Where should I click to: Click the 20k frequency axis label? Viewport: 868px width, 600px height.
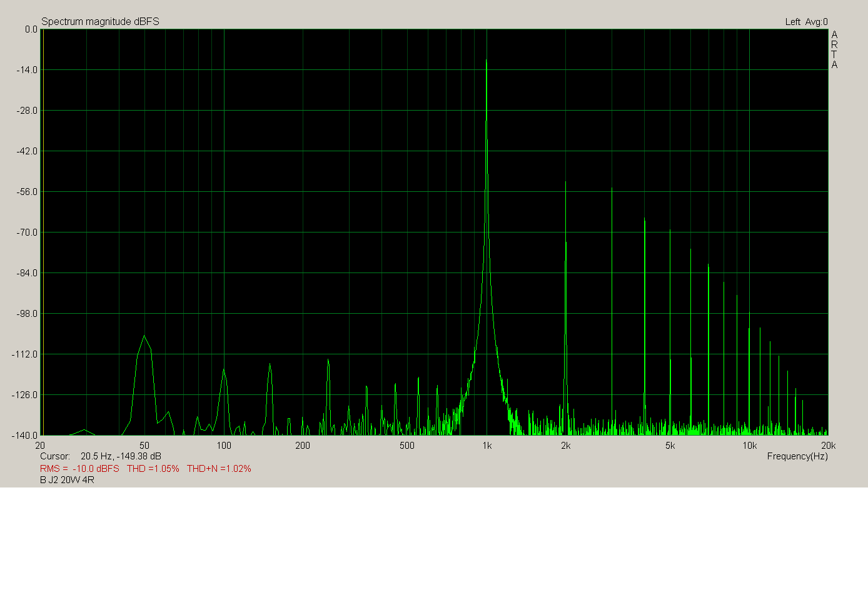coord(828,446)
